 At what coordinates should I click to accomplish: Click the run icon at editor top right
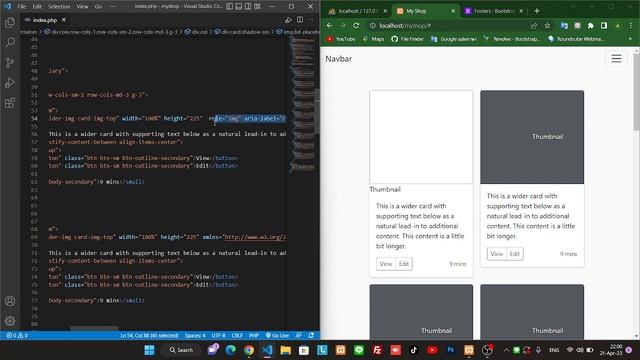pos(288,20)
